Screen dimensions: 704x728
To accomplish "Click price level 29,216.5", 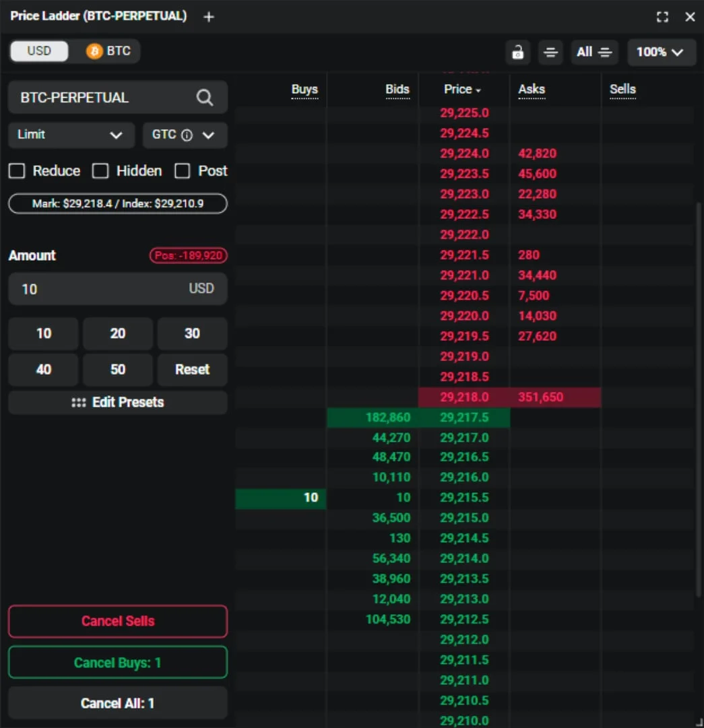I will tap(464, 457).
